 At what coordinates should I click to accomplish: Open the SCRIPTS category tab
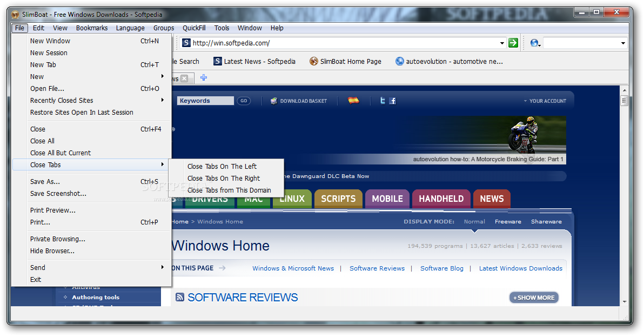point(338,199)
